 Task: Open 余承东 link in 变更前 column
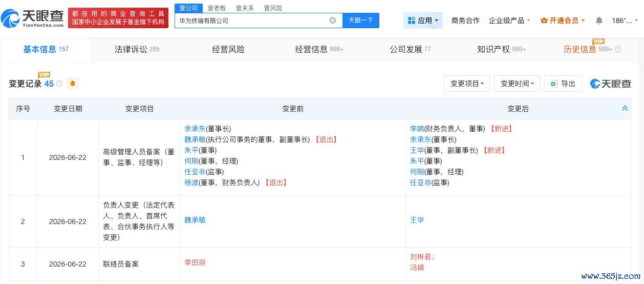(x=195, y=129)
